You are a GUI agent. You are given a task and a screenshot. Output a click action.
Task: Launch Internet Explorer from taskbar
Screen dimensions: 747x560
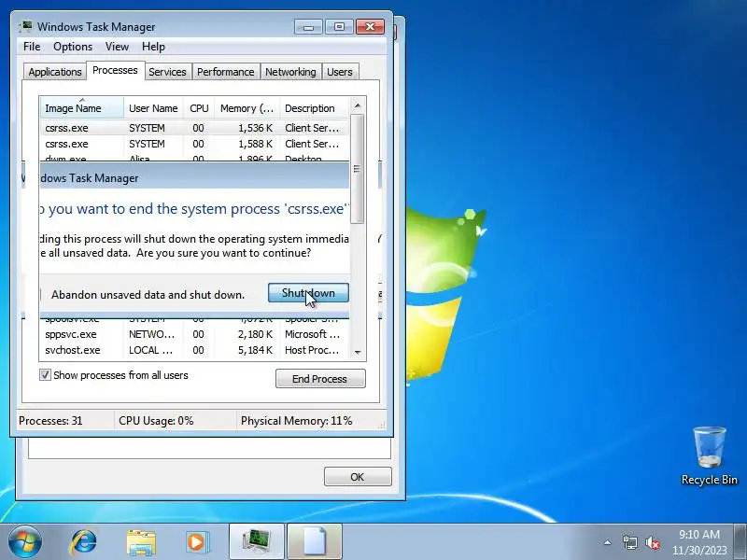click(x=84, y=542)
